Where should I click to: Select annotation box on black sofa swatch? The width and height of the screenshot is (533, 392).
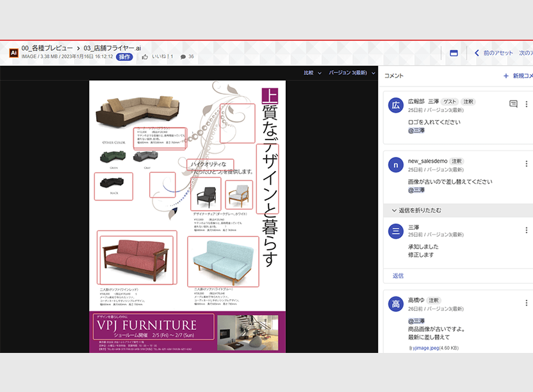click(x=113, y=186)
